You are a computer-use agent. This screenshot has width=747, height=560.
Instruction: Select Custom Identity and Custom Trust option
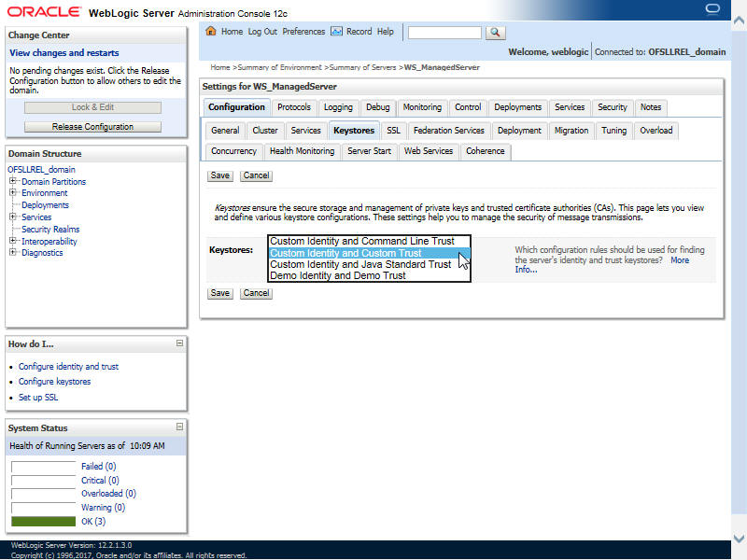click(x=369, y=253)
